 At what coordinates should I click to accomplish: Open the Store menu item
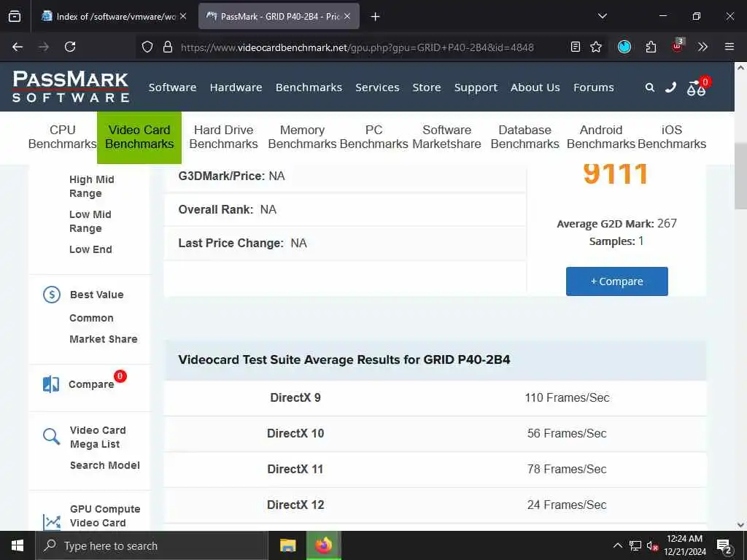click(x=426, y=87)
